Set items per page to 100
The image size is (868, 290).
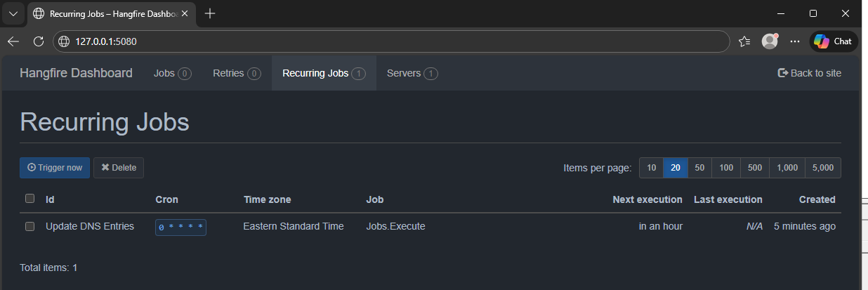[x=726, y=168]
